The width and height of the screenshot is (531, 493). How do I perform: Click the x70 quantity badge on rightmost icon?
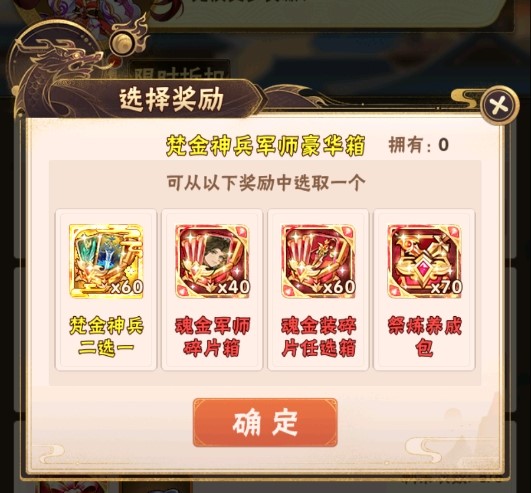pyautogui.click(x=446, y=287)
